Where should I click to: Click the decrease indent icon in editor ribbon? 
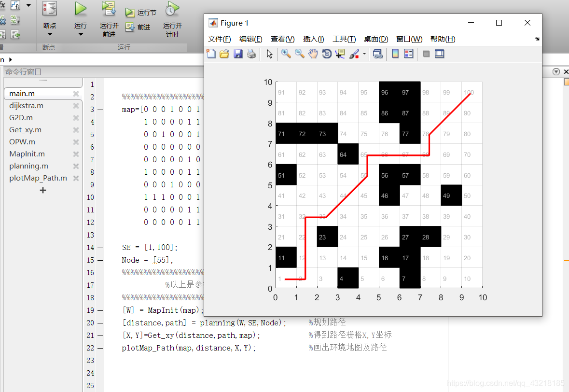coord(15,34)
